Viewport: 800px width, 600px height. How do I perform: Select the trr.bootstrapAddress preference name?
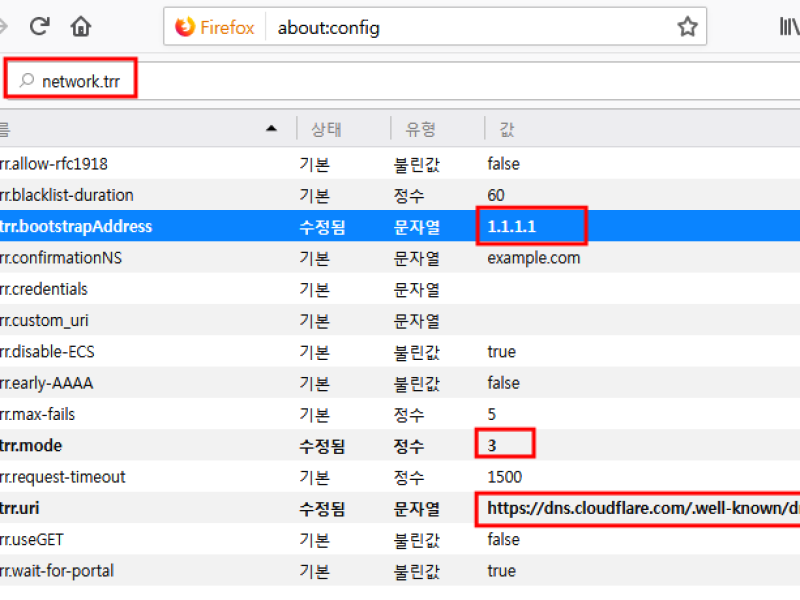click(76, 226)
